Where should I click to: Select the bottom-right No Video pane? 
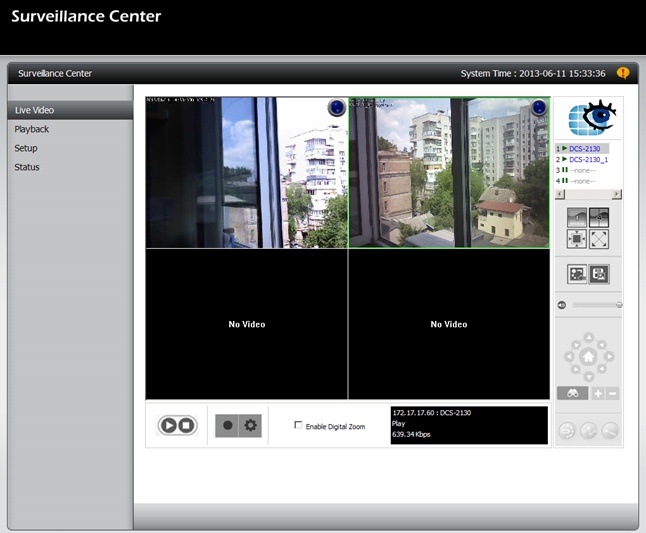[449, 324]
